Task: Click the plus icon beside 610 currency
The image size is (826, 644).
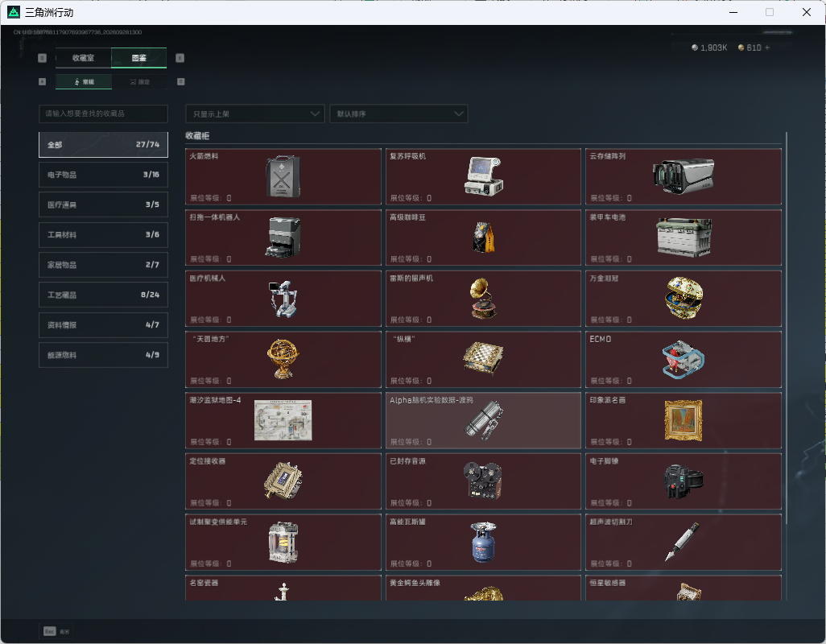Action: (x=767, y=47)
